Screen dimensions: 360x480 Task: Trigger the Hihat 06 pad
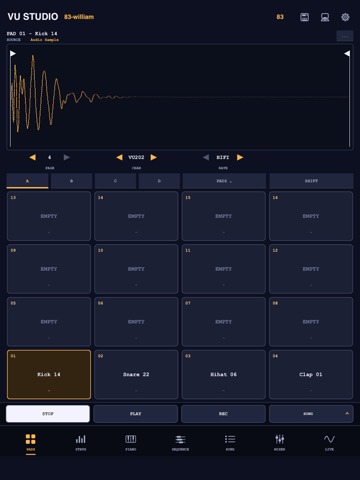click(223, 374)
